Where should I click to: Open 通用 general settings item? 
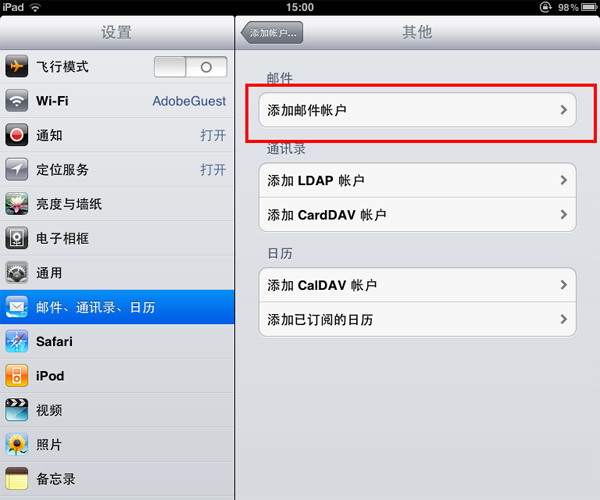coord(117,273)
